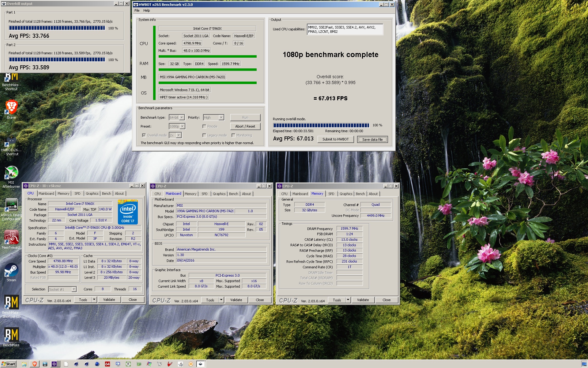
Task: Click Tools button in first CPU-Z window
Action: [x=83, y=300]
